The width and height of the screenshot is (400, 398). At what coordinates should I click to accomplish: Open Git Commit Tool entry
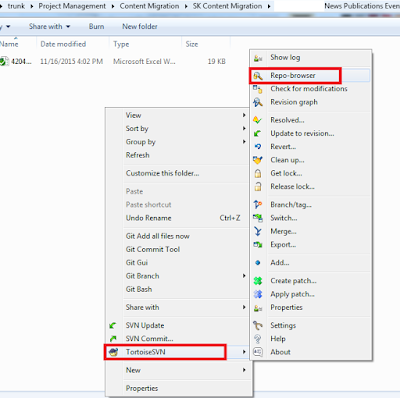pyautogui.click(x=153, y=249)
